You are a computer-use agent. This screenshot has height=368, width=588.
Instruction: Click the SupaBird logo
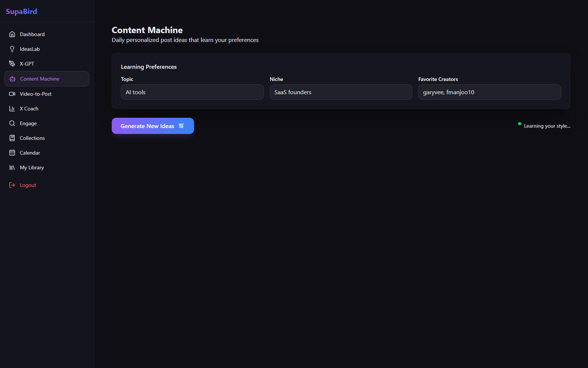pyautogui.click(x=21, y=11)
